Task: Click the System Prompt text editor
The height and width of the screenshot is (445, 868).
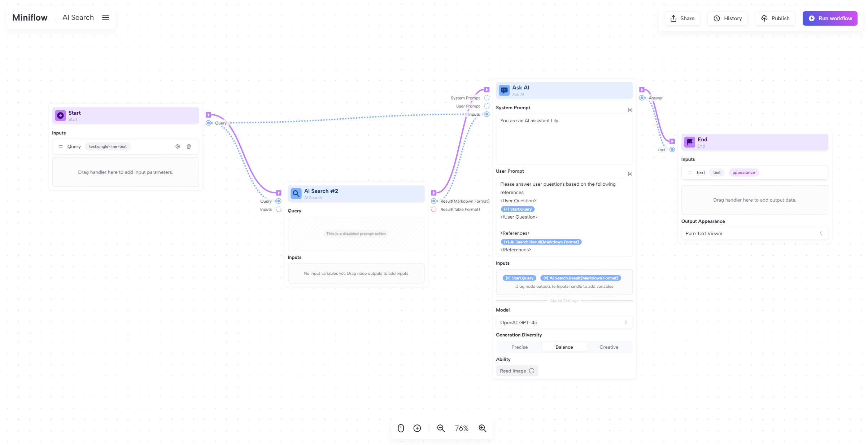Action: tap(564, 139)
